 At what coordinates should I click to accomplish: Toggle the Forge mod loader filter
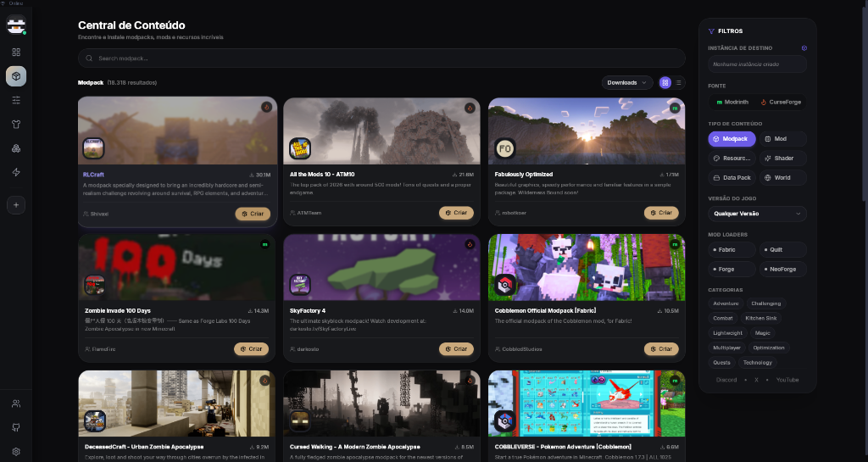point(732,269)
